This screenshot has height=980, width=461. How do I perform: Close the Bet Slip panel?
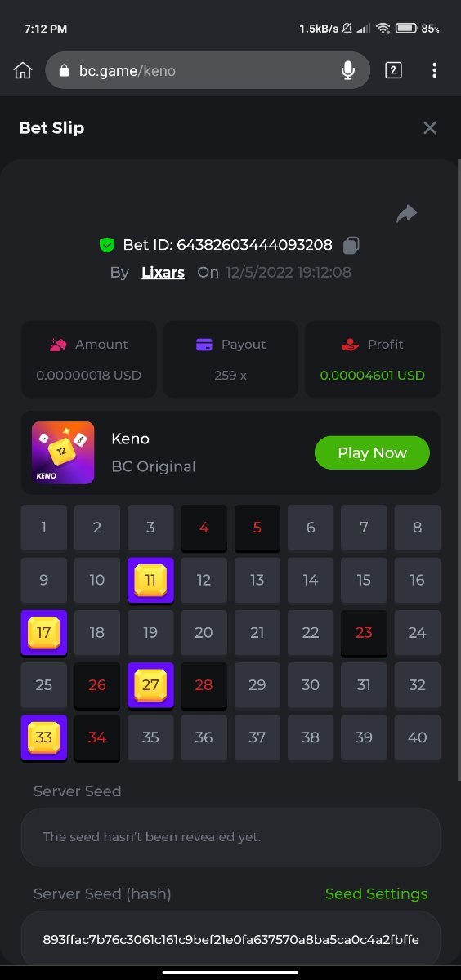pos(430,127)
